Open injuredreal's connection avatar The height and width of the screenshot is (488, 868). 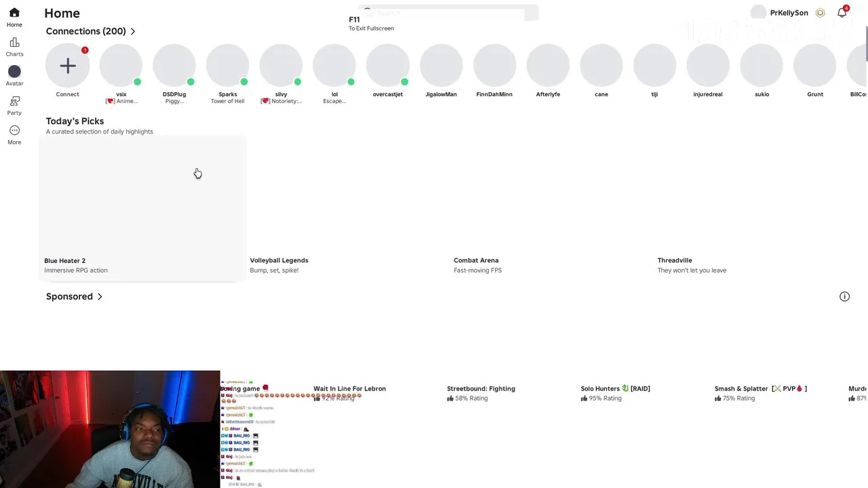[708, 66]
